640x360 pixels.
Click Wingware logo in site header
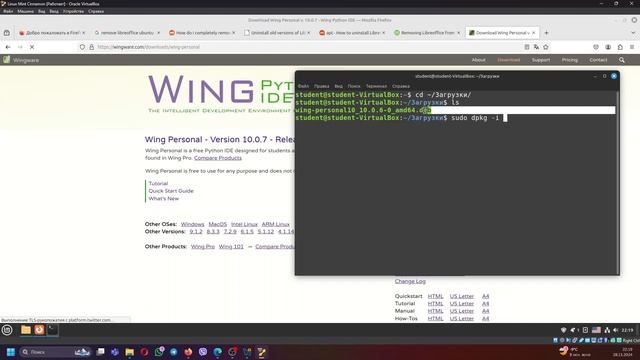tap(21, 60)
